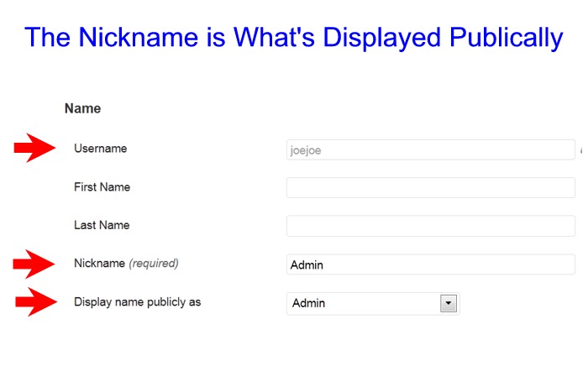Click the Username field label

pyautogui.click(x=100, y=149)
